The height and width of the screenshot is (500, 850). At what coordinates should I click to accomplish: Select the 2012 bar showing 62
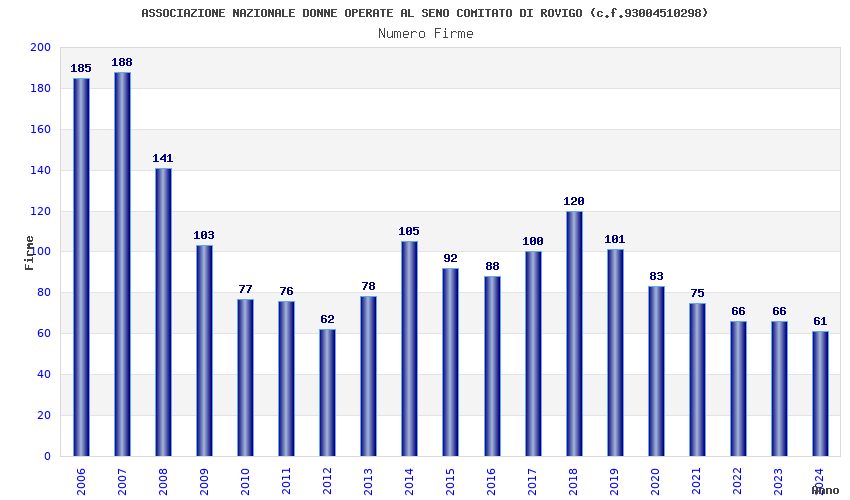point(327,393)
